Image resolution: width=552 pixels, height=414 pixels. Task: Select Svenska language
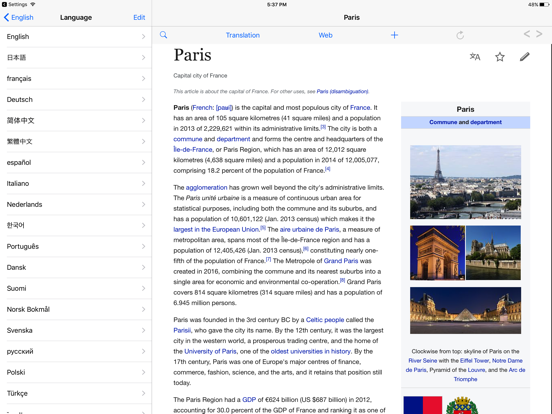click(76, 330)
